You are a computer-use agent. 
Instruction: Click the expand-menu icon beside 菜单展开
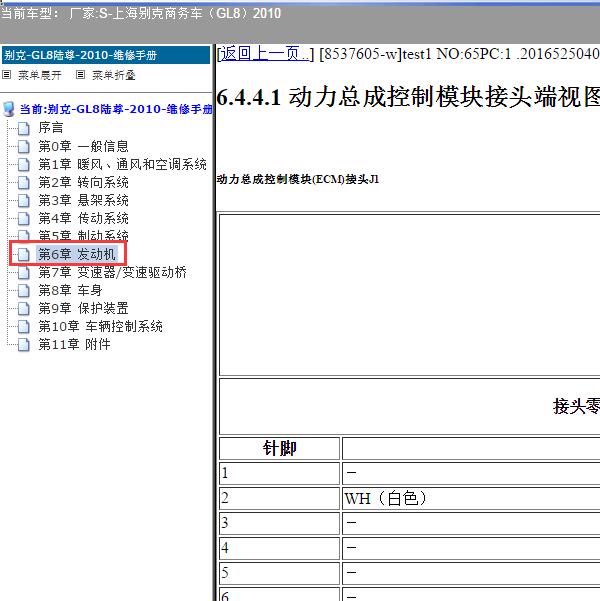(x=7, y=74)
